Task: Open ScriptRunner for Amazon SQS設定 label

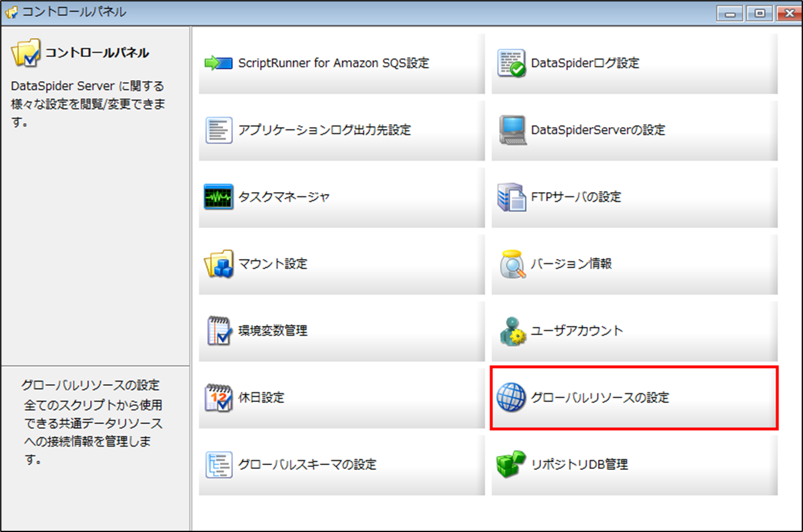Action: [x=333, y=63]
